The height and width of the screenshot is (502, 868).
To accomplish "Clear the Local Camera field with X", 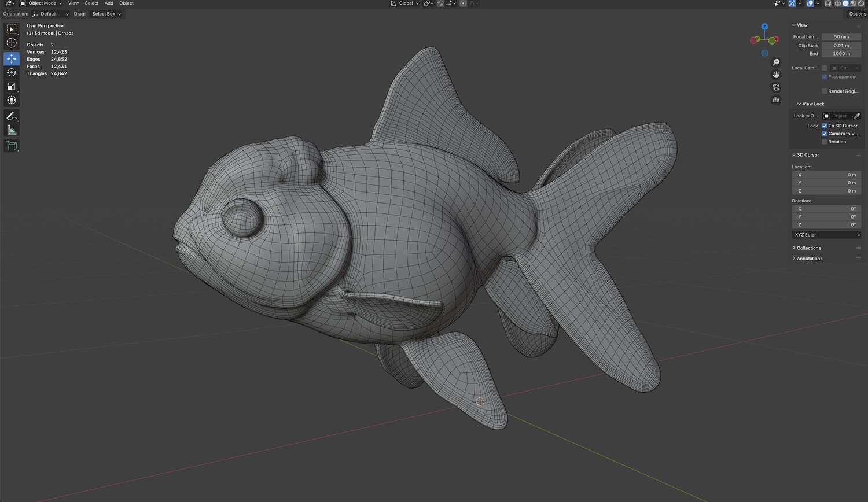I will (x=857, y=68).
